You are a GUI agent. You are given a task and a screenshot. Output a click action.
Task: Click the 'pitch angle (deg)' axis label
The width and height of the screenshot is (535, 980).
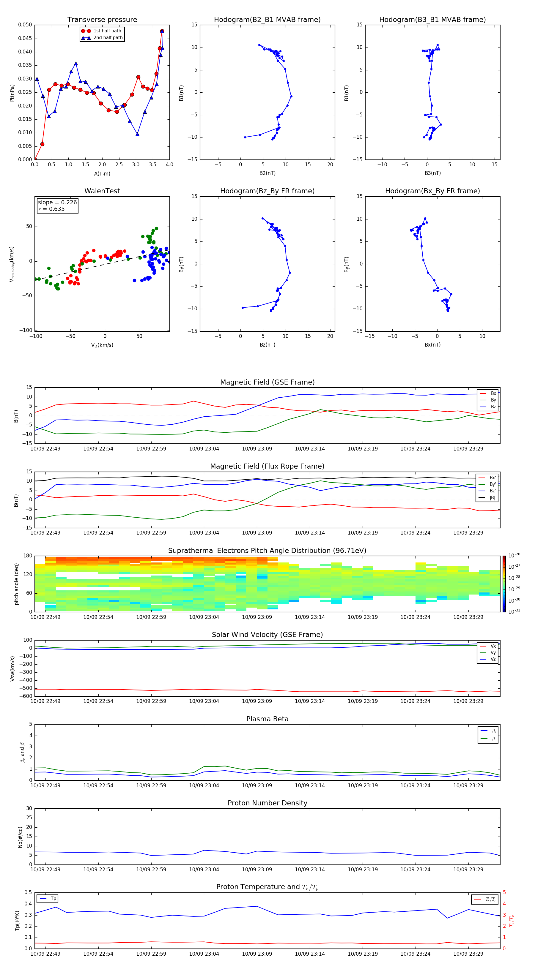16,584
